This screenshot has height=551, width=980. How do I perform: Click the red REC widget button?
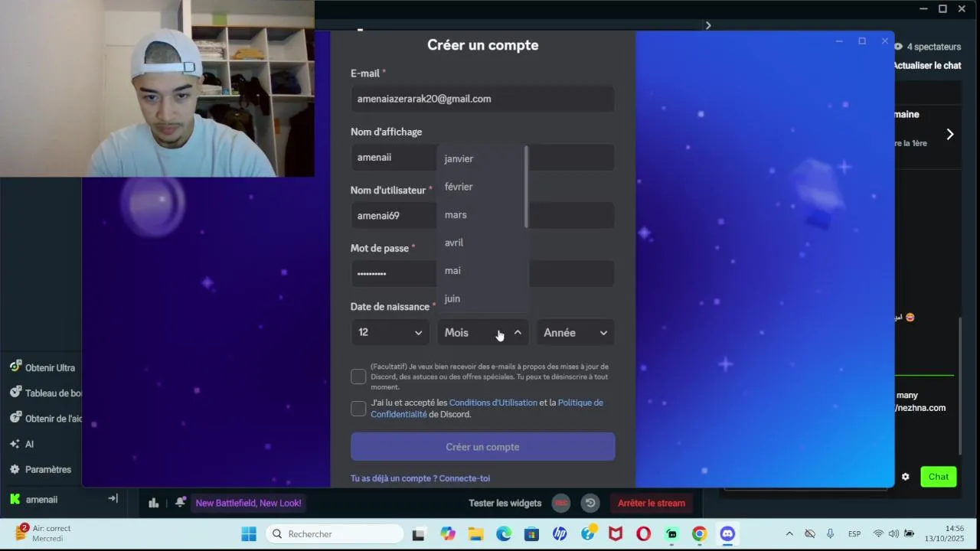(x=561, y=503)
